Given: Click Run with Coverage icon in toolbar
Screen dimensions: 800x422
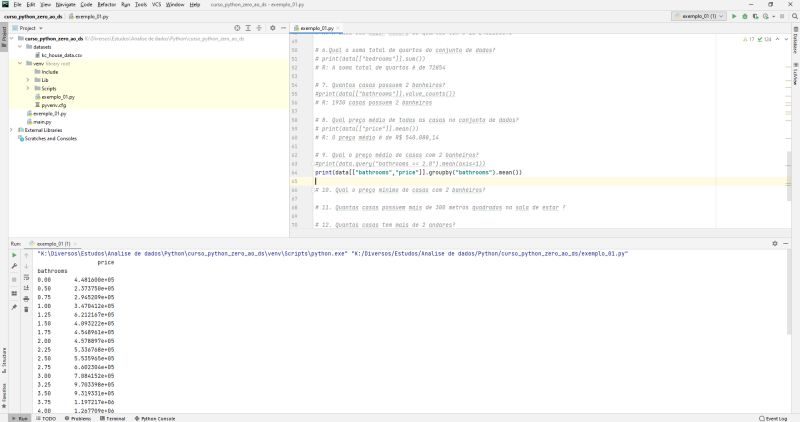Looking at the screenshot, I should point(756,16).
